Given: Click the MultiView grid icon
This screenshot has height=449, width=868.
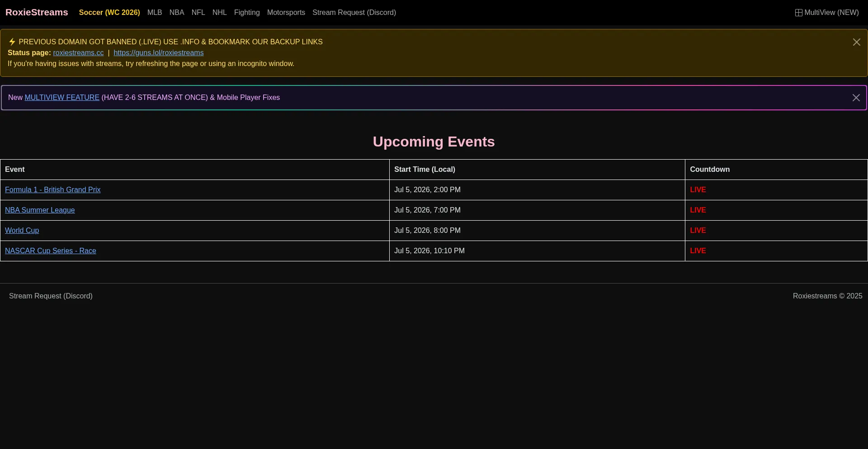Looking at the screenshot, I should pos(799,13).
